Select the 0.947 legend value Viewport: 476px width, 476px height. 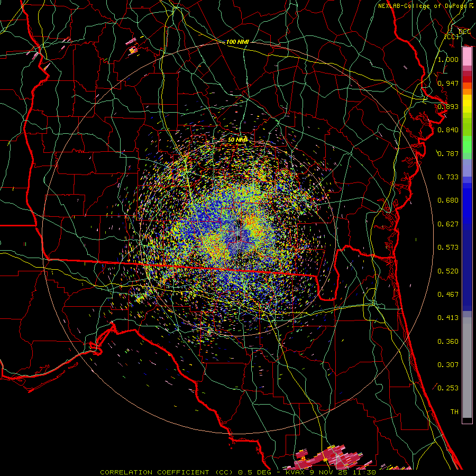click(448, 83)
